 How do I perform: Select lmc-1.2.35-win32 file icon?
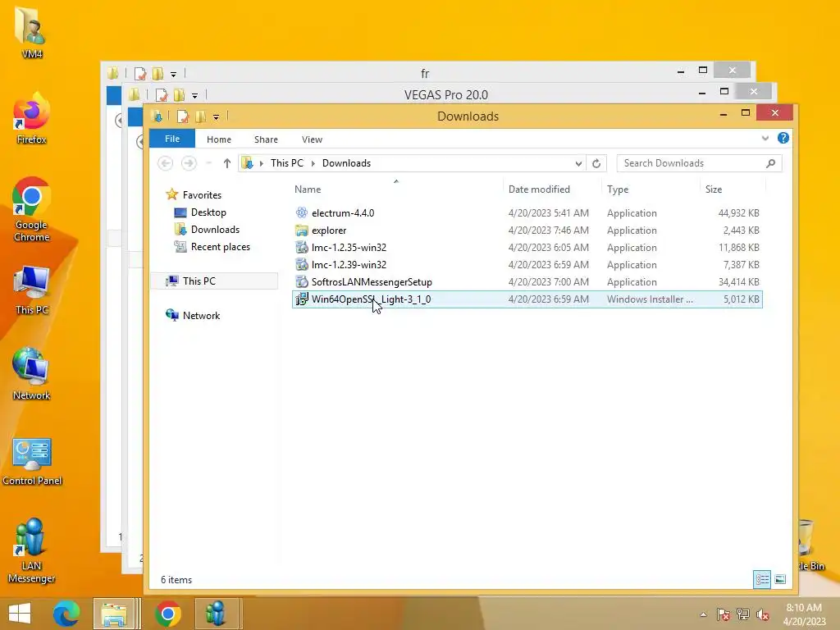tap(302, 248)
